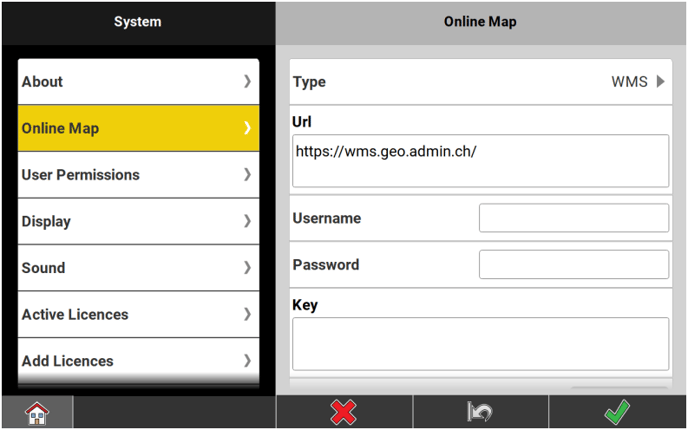Open the About menu entry

coord(138,82)
